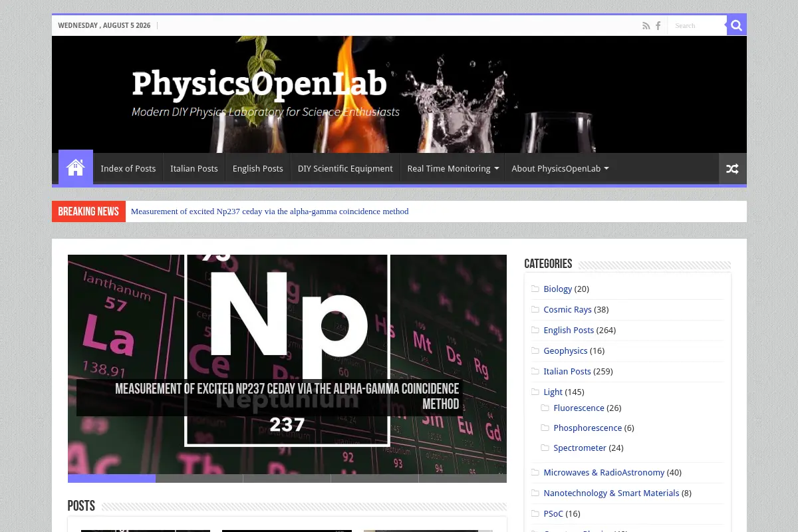Open the Light category link

click(553, 392)
